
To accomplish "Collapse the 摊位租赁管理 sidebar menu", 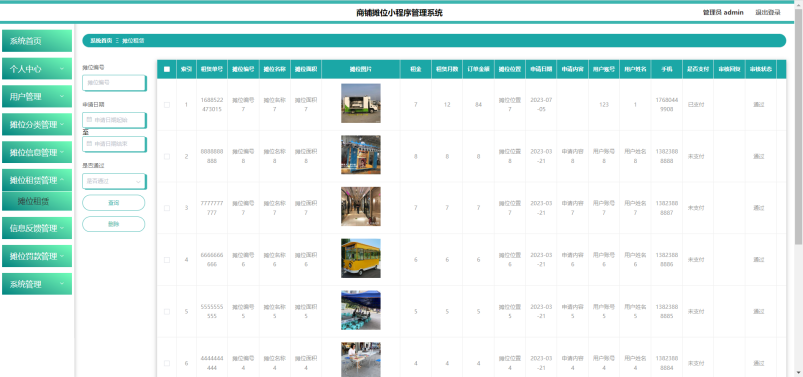I will pos(37,180).
